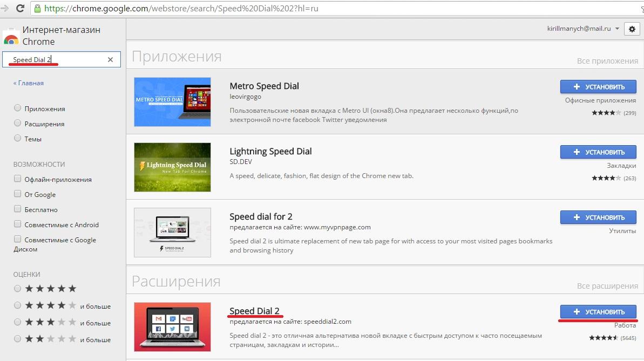Select the five-star rating filter
The width and height of the screenshot is (644, 361).
(17, 289)
